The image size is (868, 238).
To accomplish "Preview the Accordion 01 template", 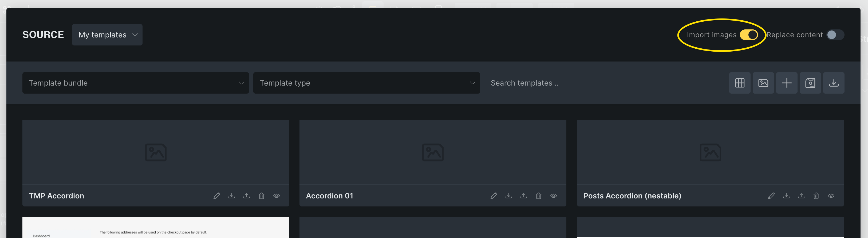I will click(553, 196).
